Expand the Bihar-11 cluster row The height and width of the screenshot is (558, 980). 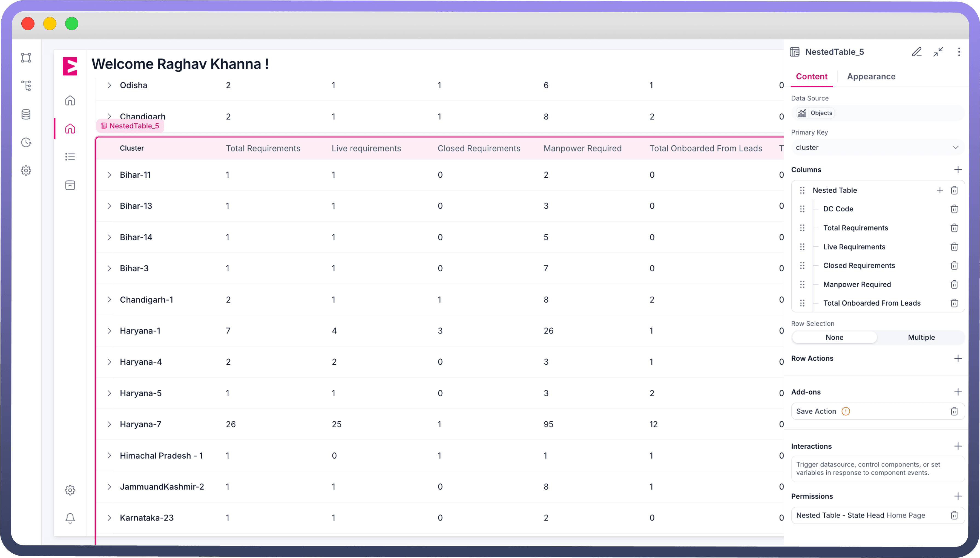pos(109,175)
